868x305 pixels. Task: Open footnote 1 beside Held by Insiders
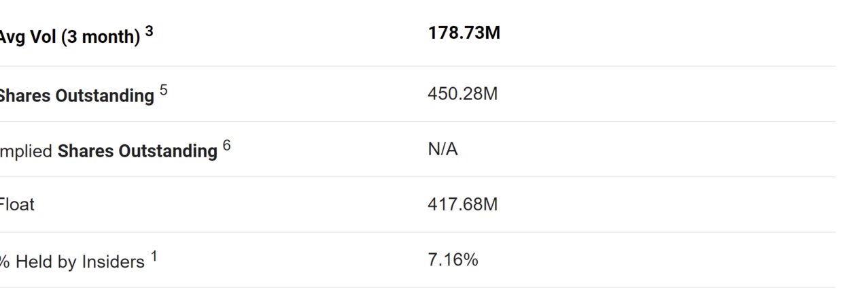coord(154,256)
